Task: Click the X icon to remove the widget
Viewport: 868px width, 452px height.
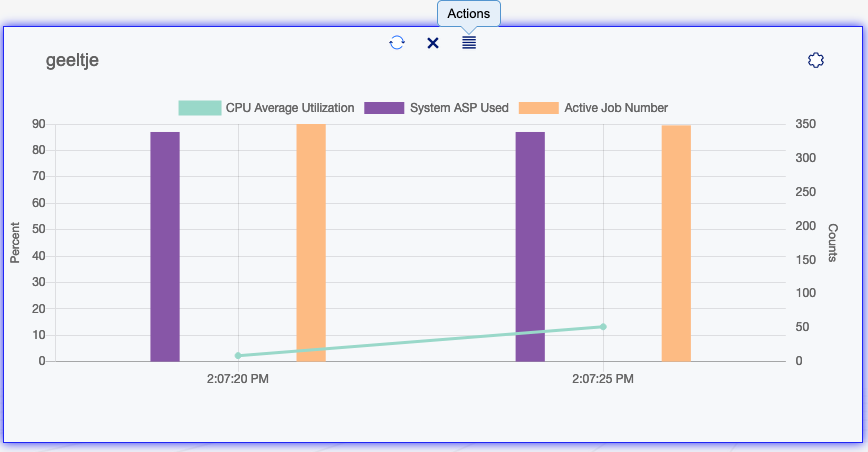Action: click(433, 43)
